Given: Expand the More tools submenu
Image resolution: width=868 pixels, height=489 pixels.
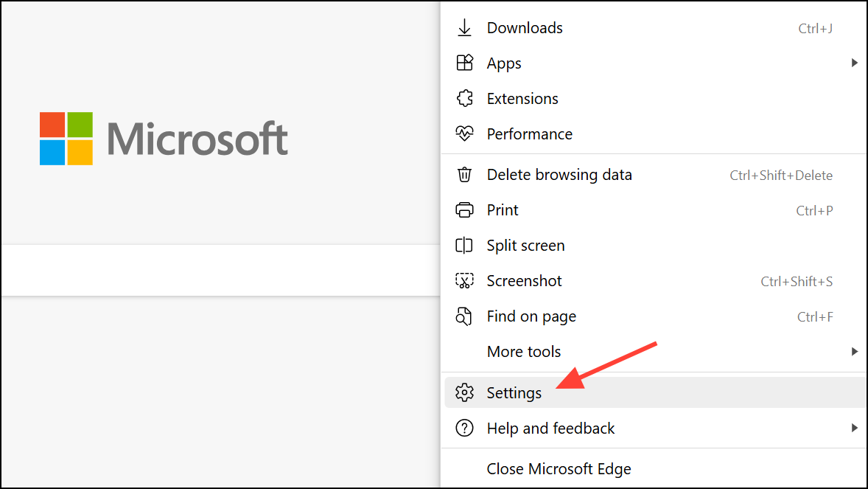Looking at the screenshot, I should pyautogui.click(x=855, y=351).
